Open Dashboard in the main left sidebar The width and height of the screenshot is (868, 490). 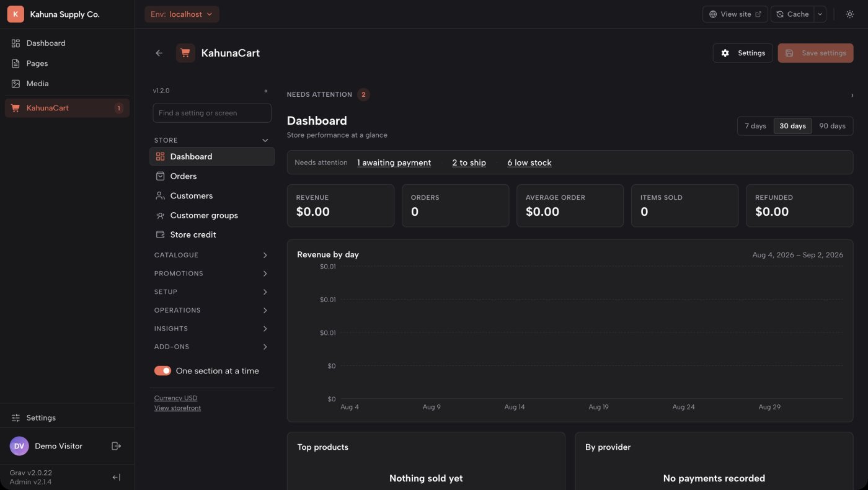[x=67, y=43]
